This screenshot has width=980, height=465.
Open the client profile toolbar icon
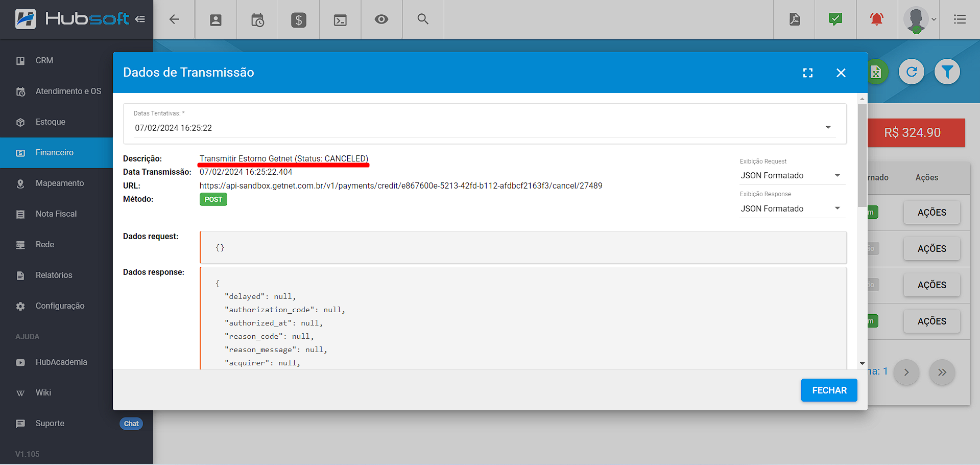click(216, 20)
